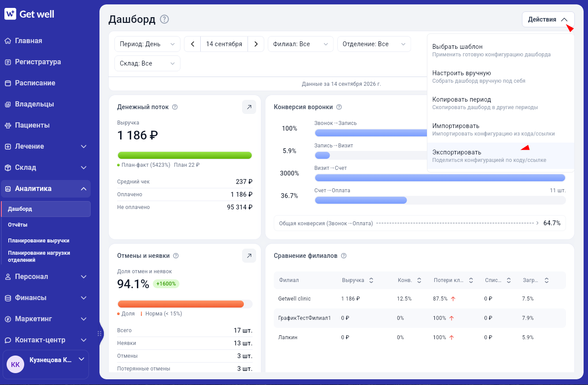Screen dimensions: 588x385
Task: Click the Get well logo icon
Action: [10, 14]
